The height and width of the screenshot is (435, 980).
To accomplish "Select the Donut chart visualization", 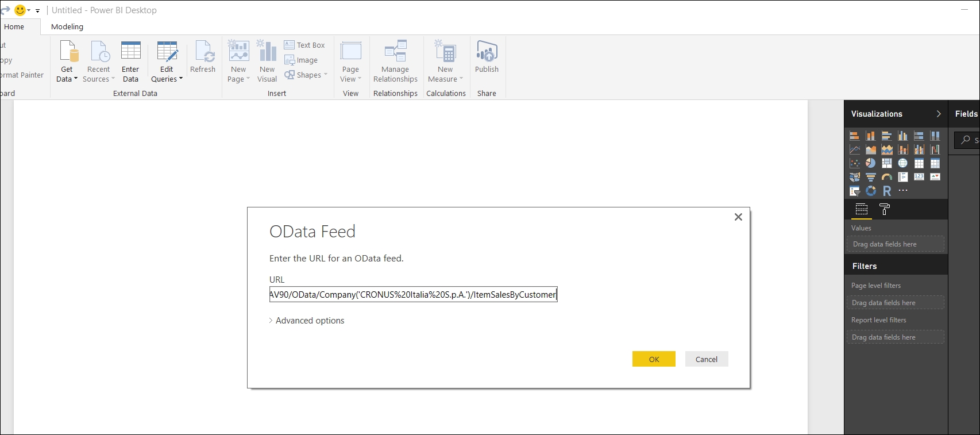I will pyautogui.click(x=871, y=191).
